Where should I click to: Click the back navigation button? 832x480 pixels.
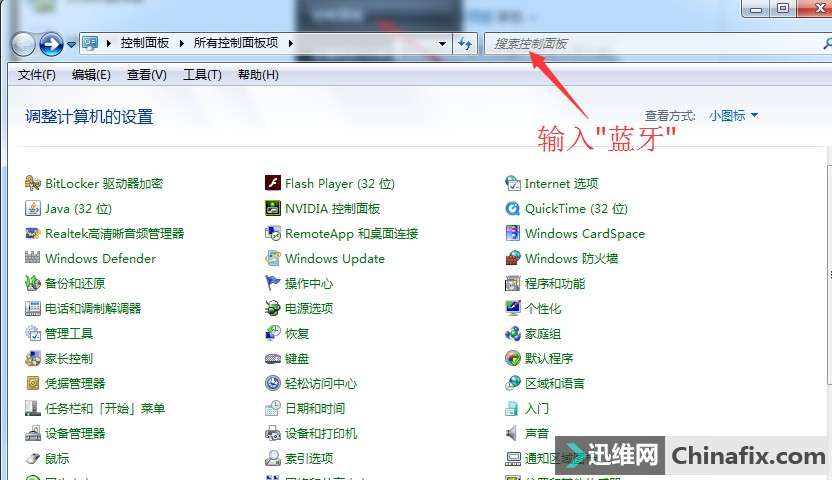click(x=23, y=44)
